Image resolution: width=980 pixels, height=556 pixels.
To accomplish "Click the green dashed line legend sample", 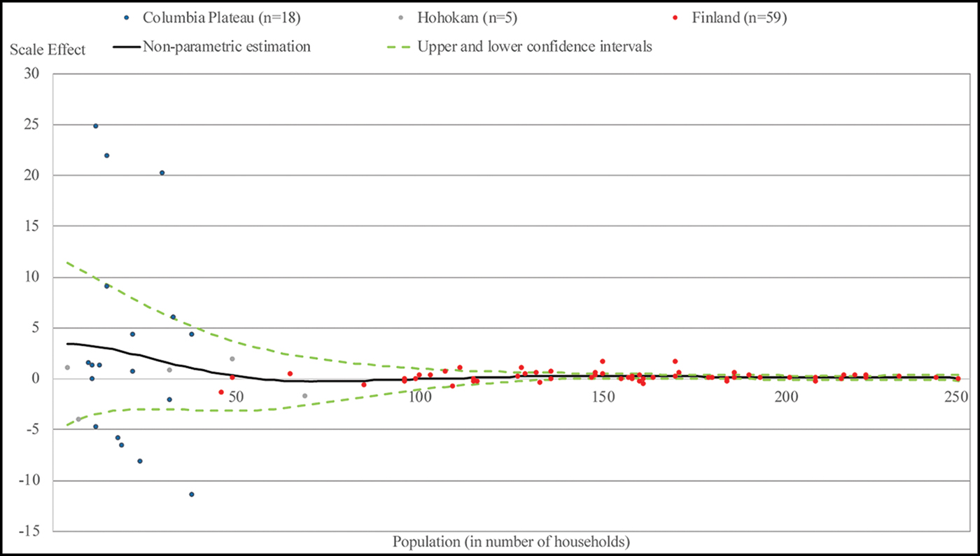I will tap(398, 48).
